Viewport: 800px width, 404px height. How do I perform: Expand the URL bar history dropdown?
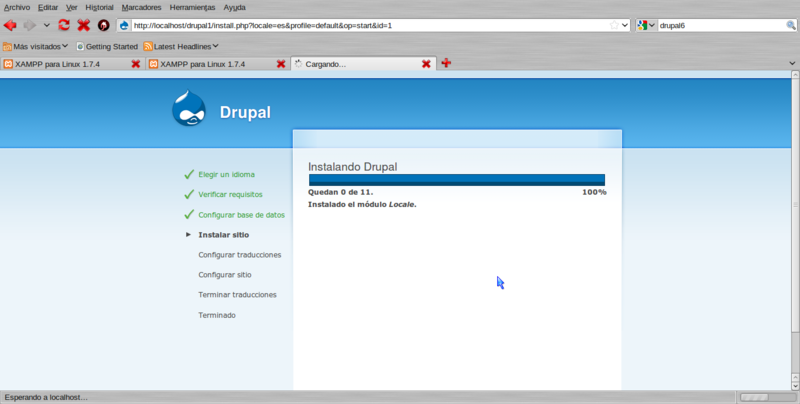pos(625,25)
